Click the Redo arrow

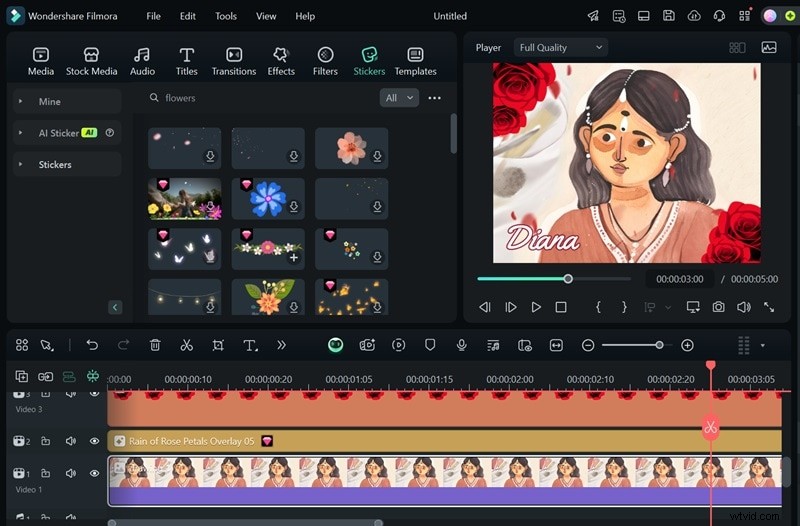[x=123, y=345]
